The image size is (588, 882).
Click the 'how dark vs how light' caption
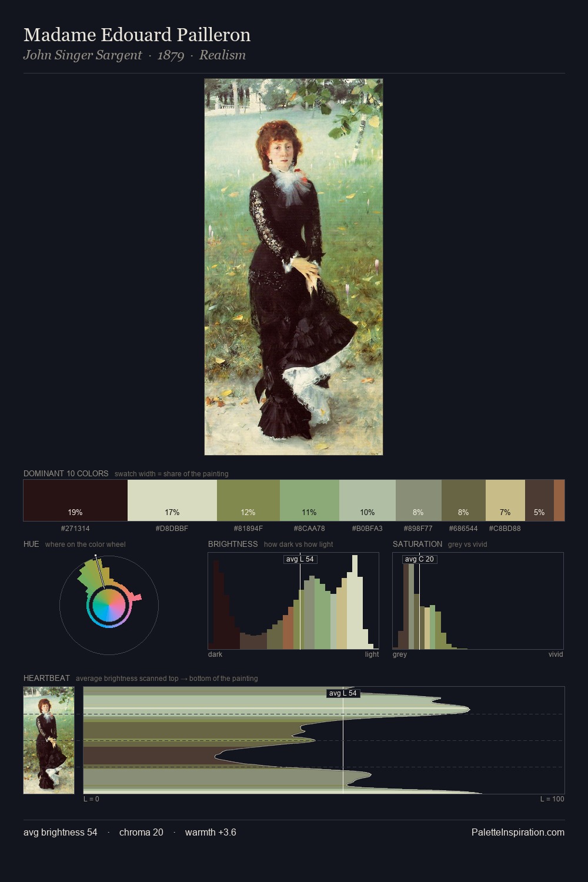299,544
